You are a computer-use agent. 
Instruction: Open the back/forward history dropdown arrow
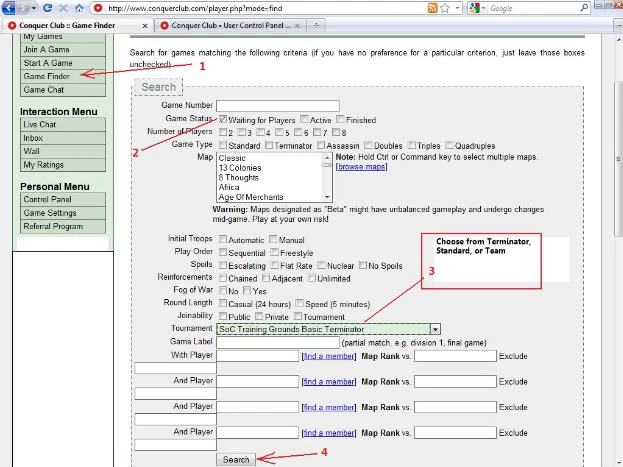click(x=33, y=8)
